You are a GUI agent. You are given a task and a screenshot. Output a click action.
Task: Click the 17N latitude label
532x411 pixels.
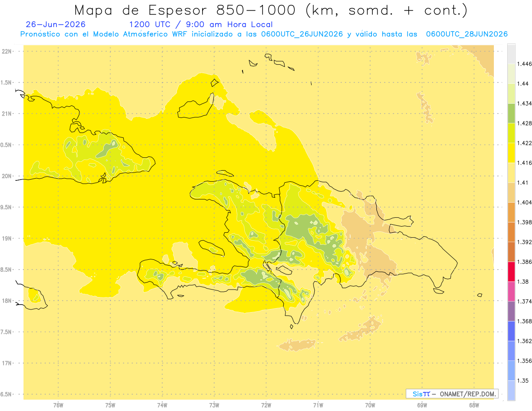[8, 363]
